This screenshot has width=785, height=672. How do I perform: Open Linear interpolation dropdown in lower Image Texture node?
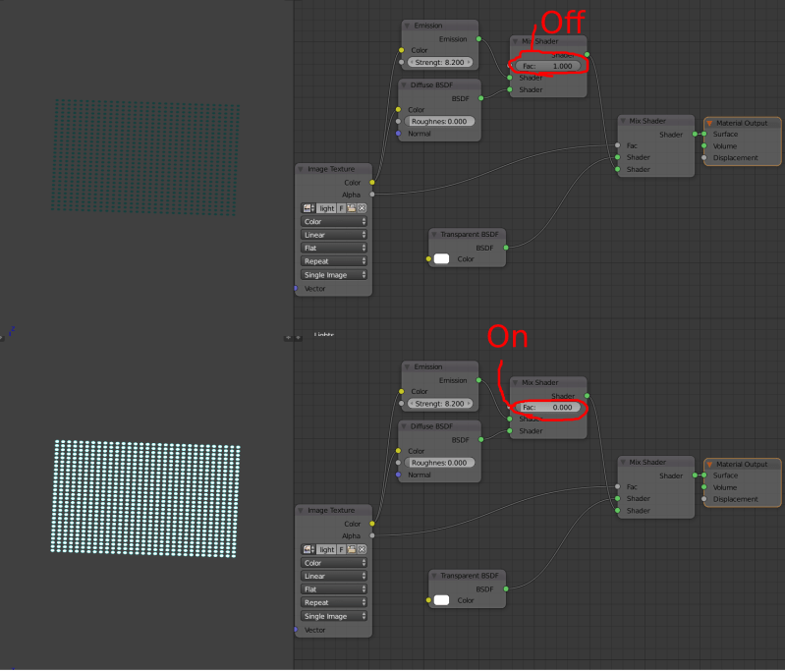pos(334,576)
